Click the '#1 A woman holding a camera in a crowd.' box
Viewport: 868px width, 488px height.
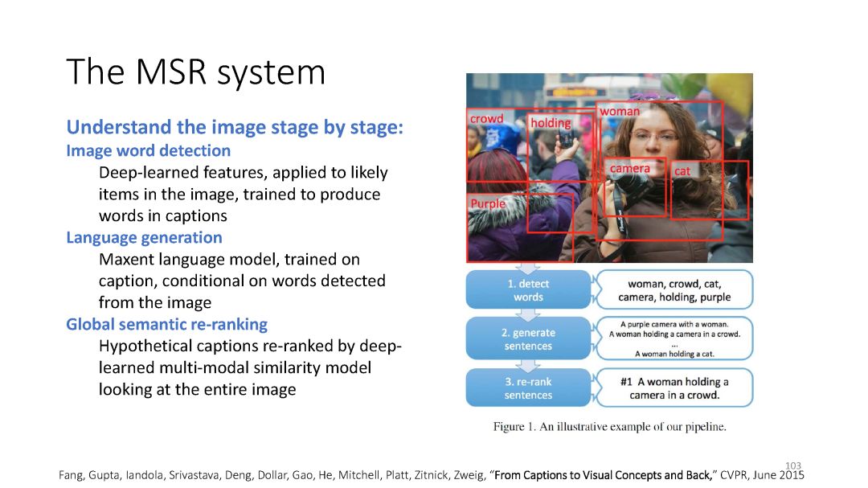(x=674, y=388)
